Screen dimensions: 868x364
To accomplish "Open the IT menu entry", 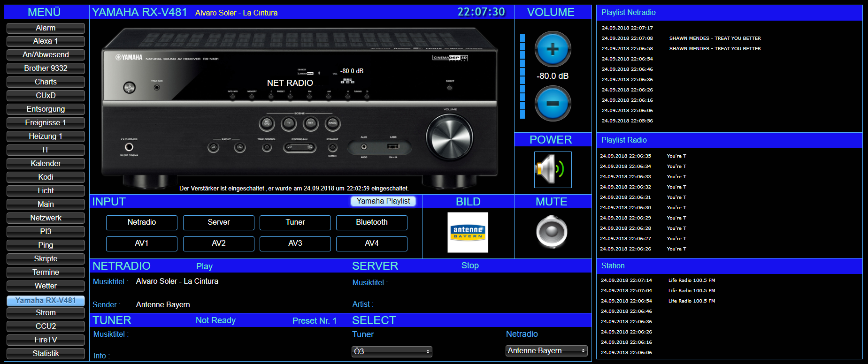I will 46,150.
